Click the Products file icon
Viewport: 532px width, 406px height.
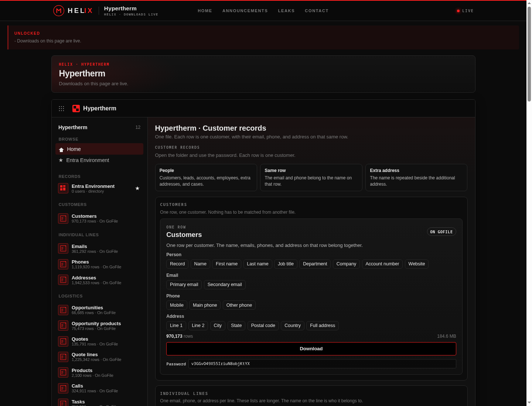[x=63, y=372]
